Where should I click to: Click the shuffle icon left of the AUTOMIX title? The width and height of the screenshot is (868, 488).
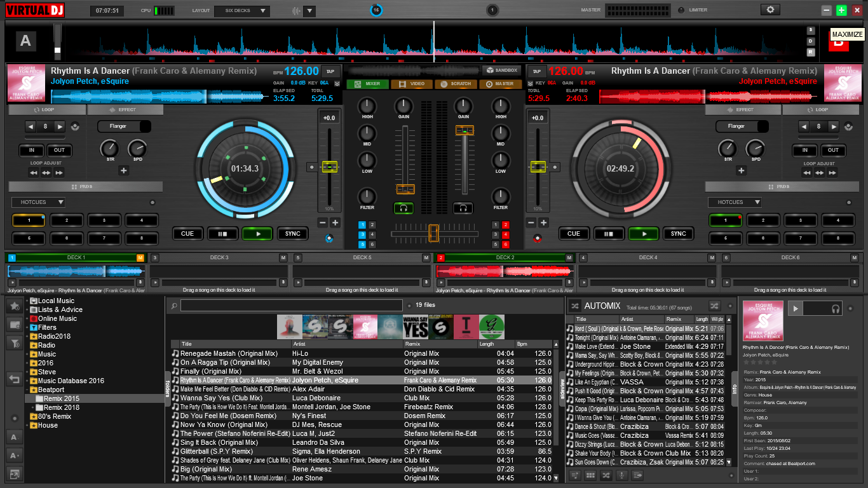point(574,306)
